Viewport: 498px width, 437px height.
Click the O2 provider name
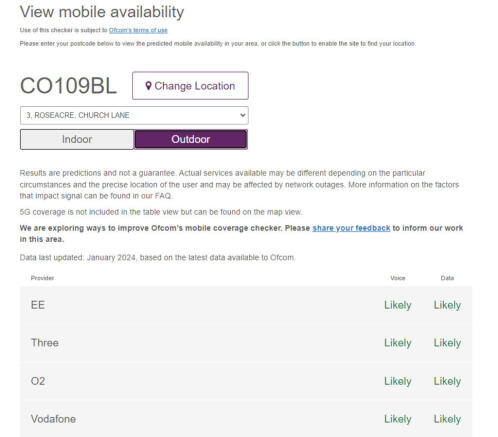point(38,381)
